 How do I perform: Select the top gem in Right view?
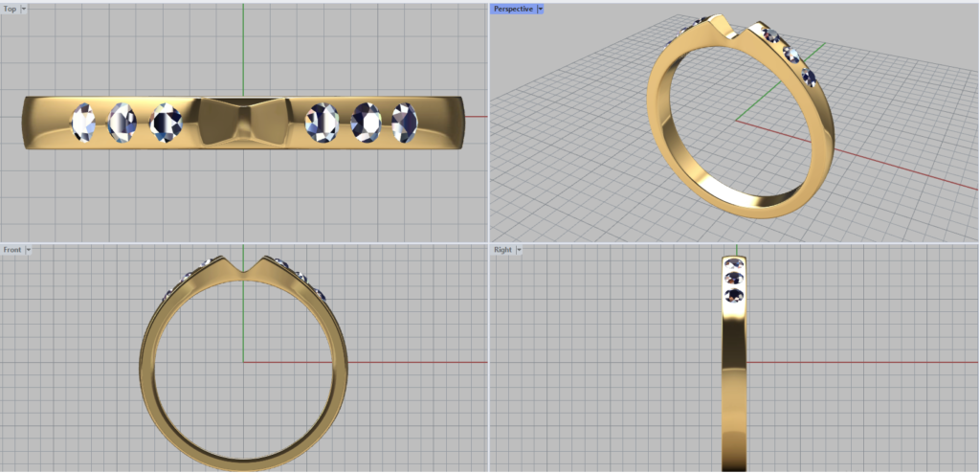pos(734,264)
